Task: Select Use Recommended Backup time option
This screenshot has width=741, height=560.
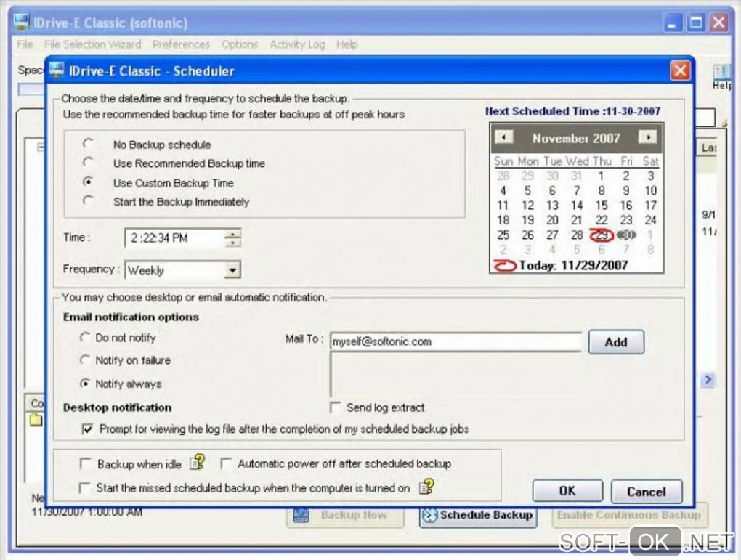Action: tap(88, 163)
